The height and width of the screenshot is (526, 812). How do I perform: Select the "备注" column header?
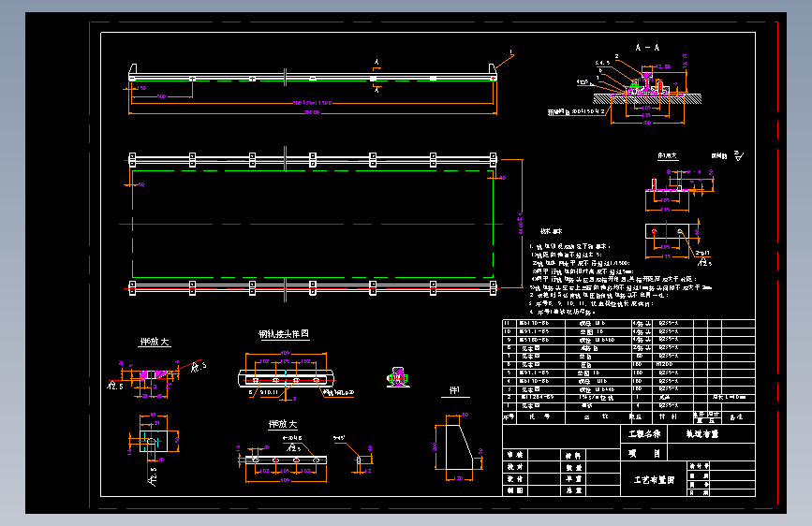(736, 416)
